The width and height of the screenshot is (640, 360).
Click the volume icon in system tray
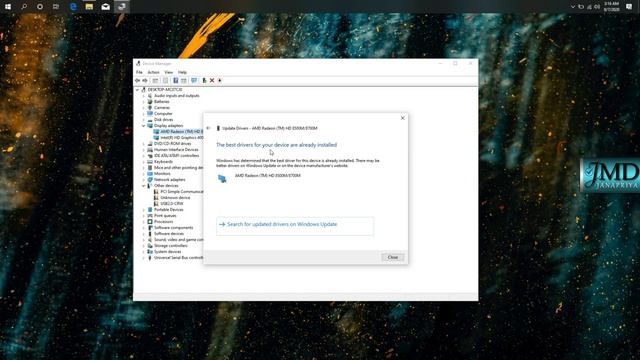(597, 7)
